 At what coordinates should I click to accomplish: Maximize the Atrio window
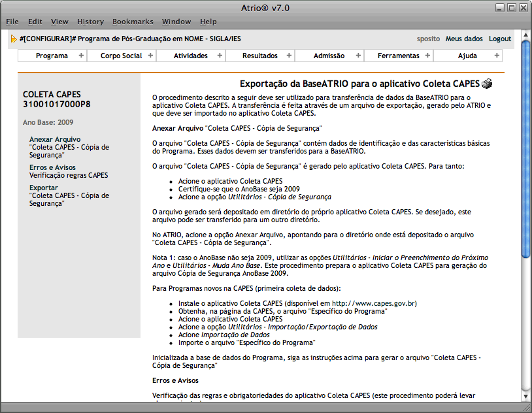click(512, 8)
